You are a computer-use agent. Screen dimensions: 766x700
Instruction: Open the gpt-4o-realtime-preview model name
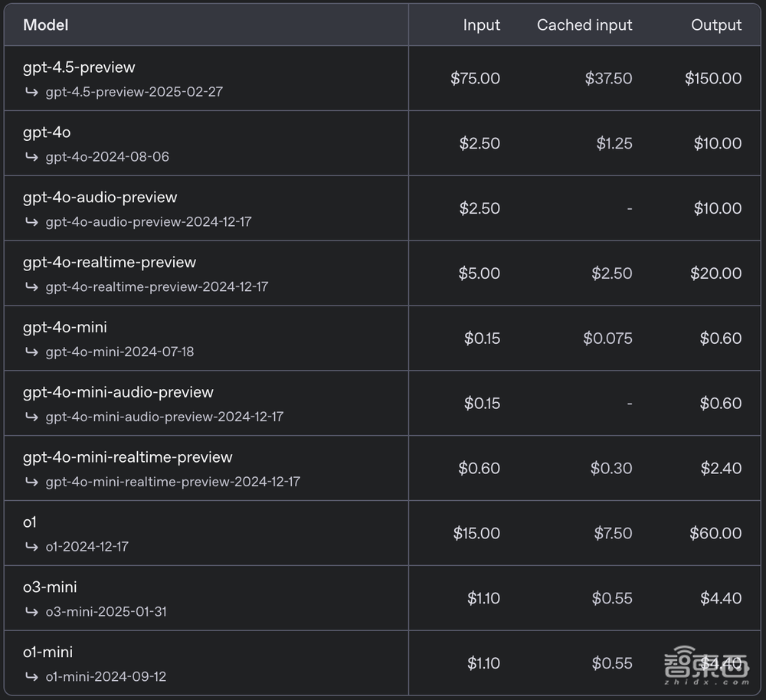pos(110,262)
